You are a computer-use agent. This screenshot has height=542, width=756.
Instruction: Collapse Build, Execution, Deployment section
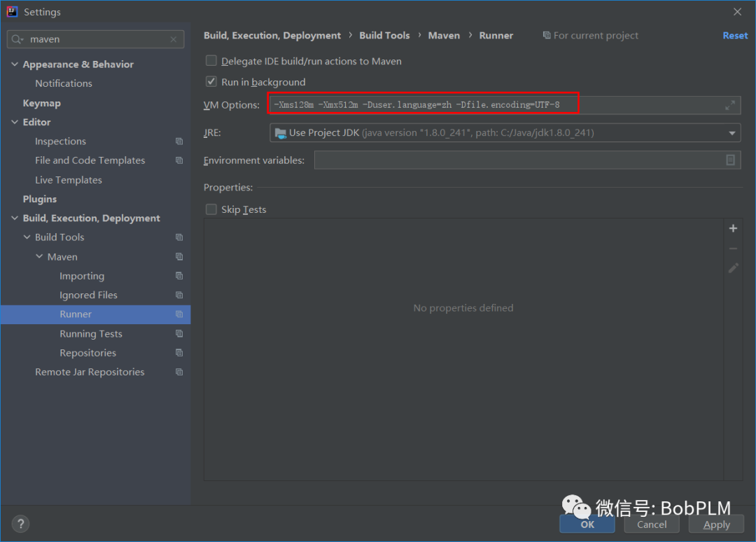point(15,218)
